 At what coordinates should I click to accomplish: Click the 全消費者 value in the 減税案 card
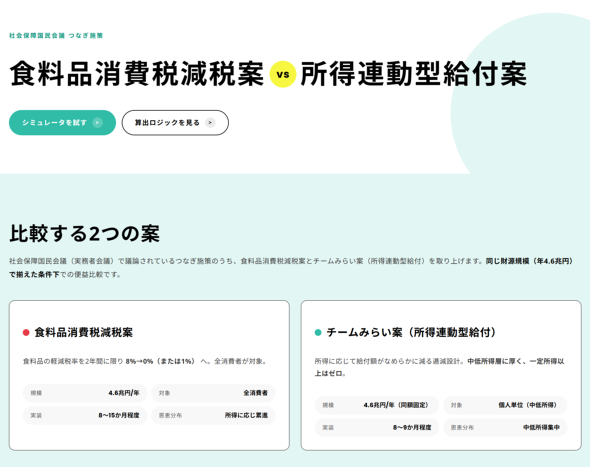tap(255, 393)
